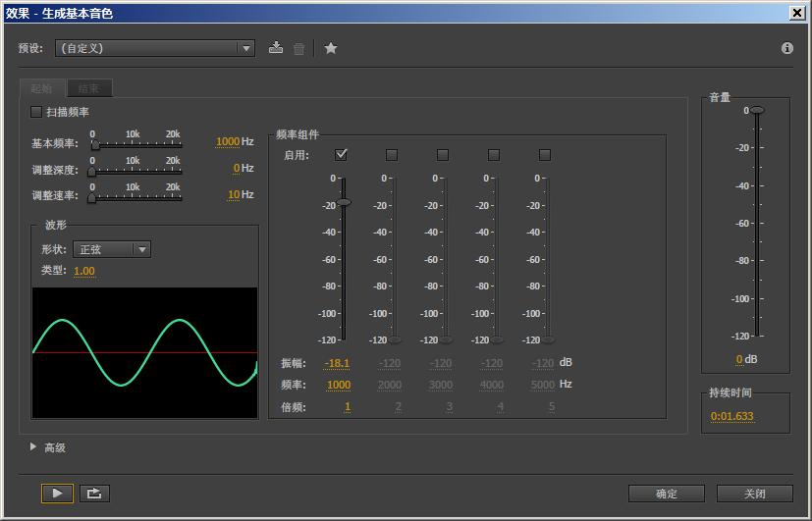Enable the fifth frequency component checkbox
The image size is (812, 521).
(544, 155)
